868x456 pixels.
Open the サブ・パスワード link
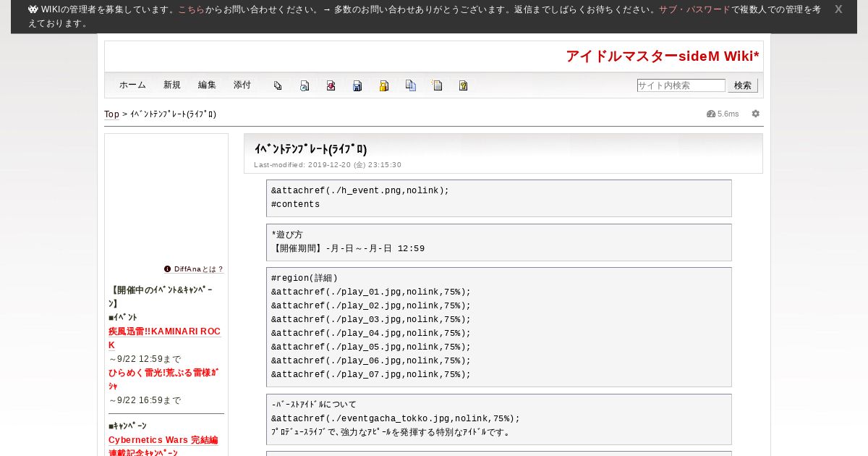tap(694, 9)
